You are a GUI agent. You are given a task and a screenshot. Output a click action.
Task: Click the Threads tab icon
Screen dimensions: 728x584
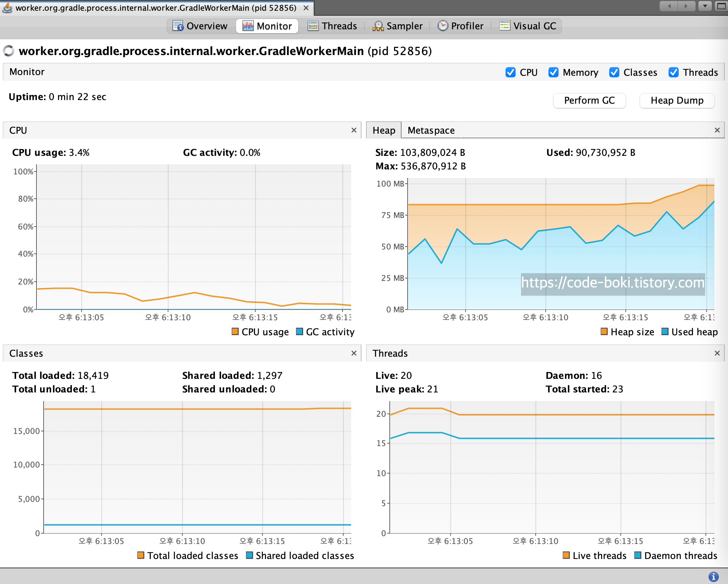point(313,26)
